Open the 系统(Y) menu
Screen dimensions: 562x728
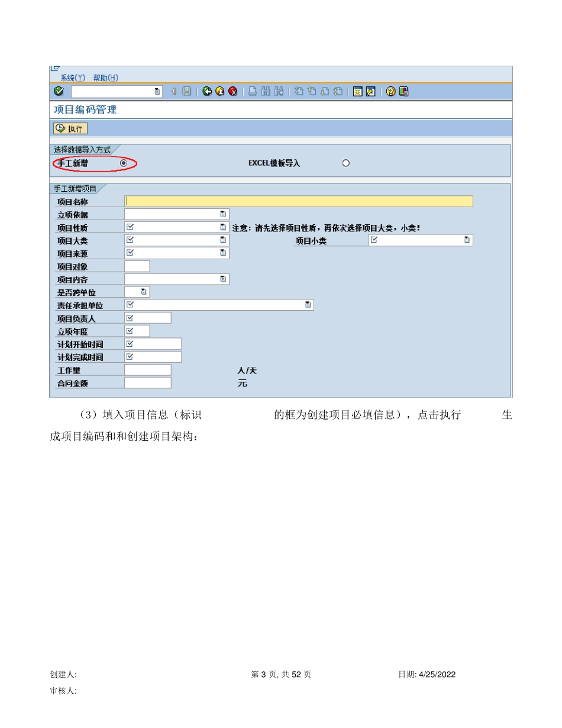point(73,78)
